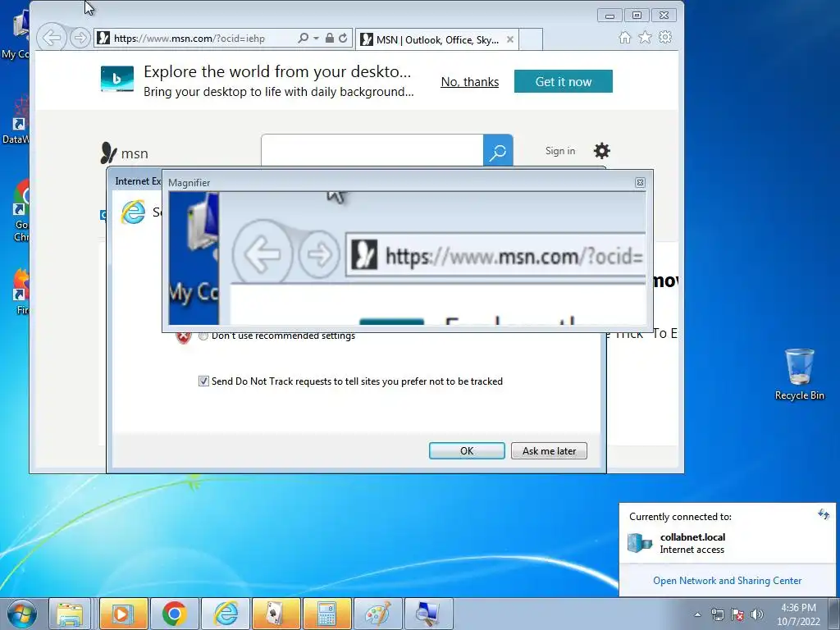Select Don't use recommended settings radio button
840x630 pixels.
click(203, 336)
